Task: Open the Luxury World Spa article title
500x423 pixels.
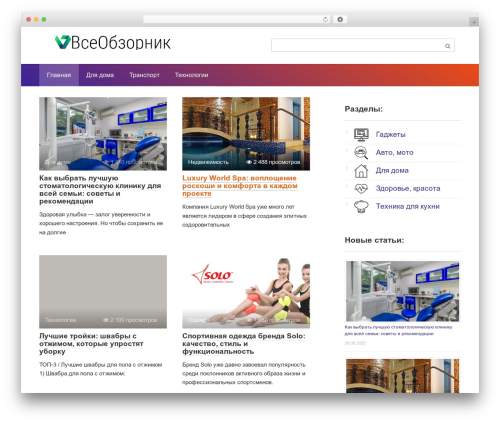Action: click(240, 186)
